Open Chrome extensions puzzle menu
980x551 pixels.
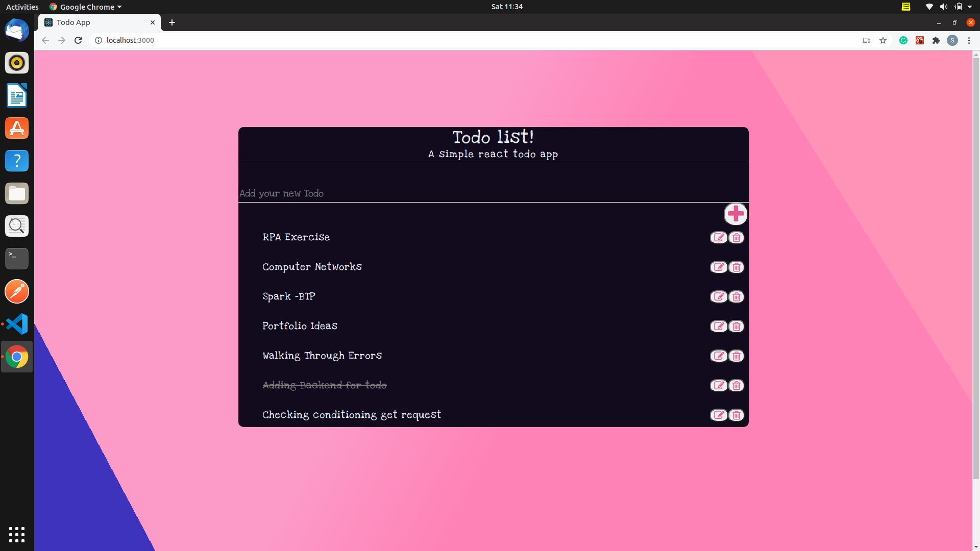(x=936, y=40)
